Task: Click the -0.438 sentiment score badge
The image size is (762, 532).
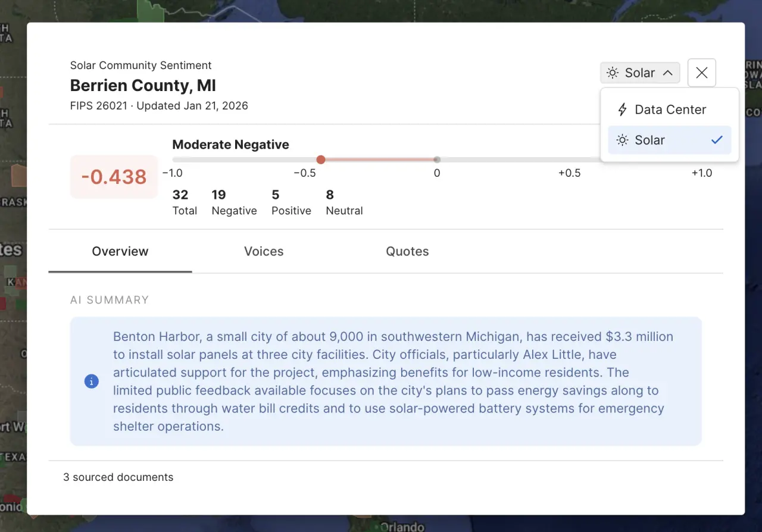Action: tap(114, 177)
